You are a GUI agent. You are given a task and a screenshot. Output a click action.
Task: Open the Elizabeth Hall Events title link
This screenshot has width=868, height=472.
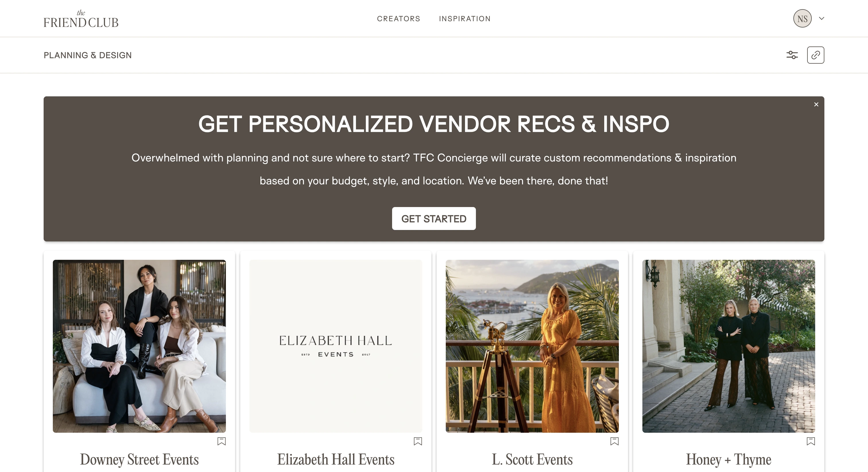click(x=336, y=459)
